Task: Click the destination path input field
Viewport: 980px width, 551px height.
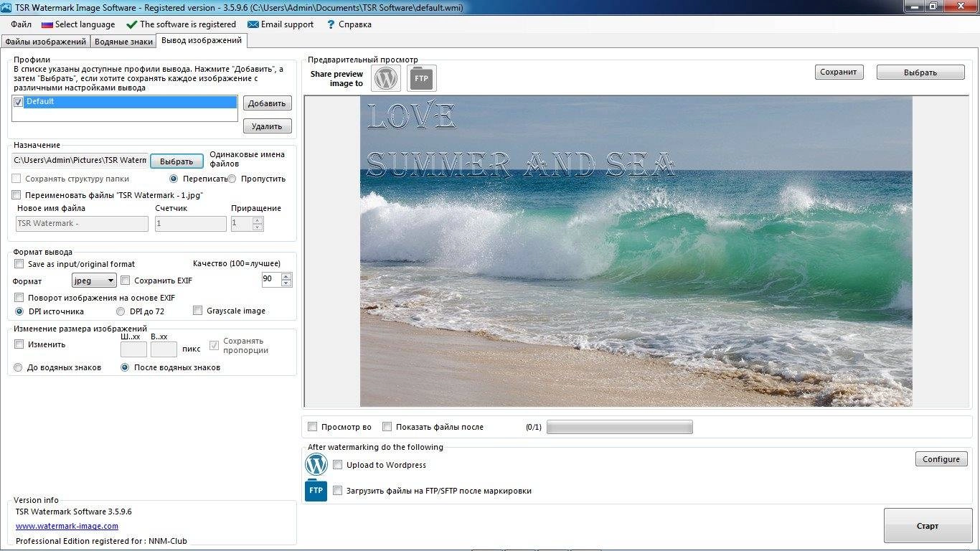Action: pos(80,160)
